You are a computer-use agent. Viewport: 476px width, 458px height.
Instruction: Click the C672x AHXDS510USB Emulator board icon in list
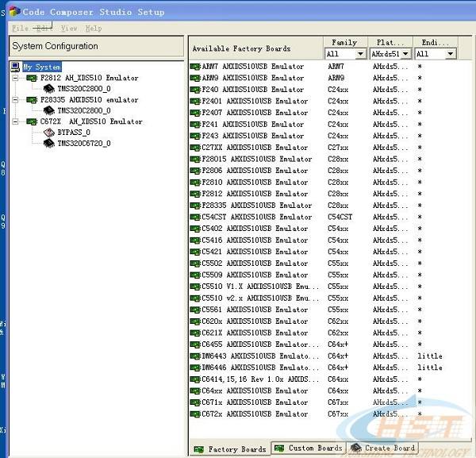[195, 414]
